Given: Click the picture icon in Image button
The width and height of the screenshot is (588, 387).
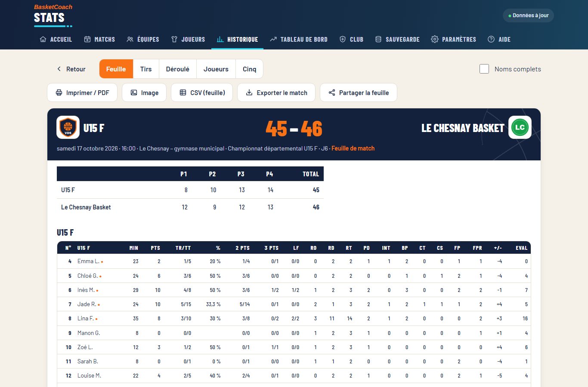Looking at the screenshot, I should pyautogui.click(x=134, y=92).
